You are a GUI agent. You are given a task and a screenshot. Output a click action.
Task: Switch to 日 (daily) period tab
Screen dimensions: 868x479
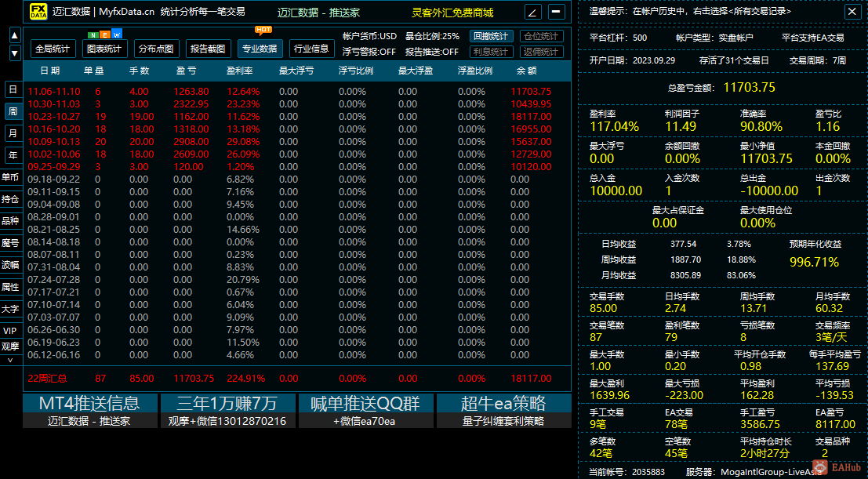(x=13, y=89)
